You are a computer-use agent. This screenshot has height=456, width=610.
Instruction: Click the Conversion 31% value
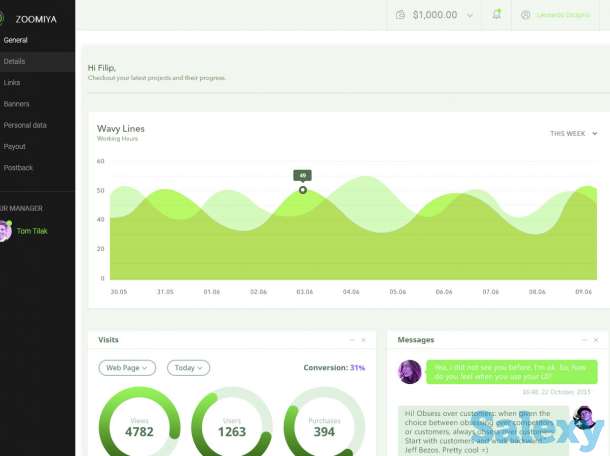[357, 368]
